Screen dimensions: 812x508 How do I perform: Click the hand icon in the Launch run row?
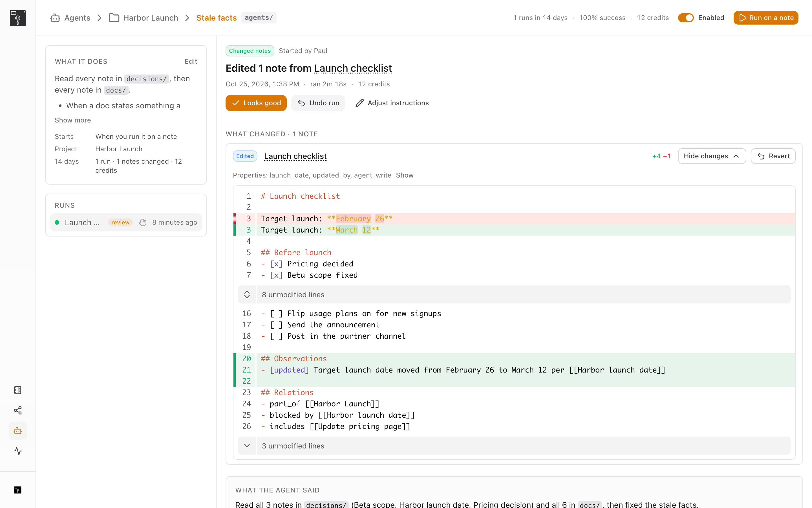pyautogui.click(x=143, y=222)
